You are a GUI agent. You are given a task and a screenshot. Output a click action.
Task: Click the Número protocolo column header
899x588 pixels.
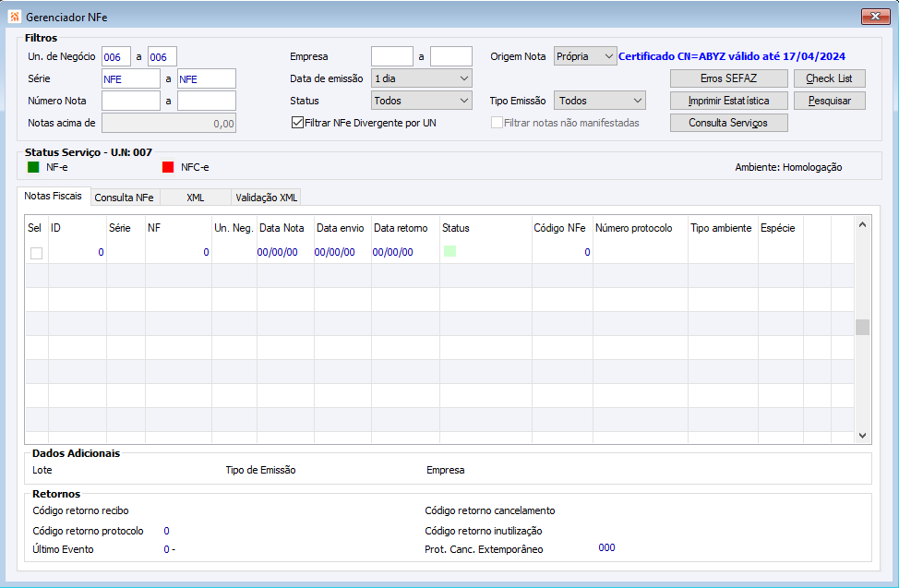pos(640,228)
